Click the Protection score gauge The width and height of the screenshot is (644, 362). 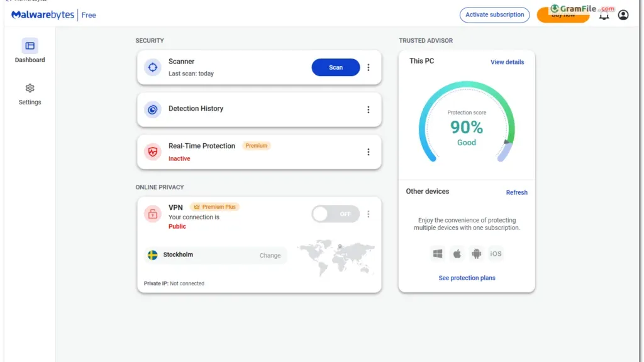tap(467, 121)
